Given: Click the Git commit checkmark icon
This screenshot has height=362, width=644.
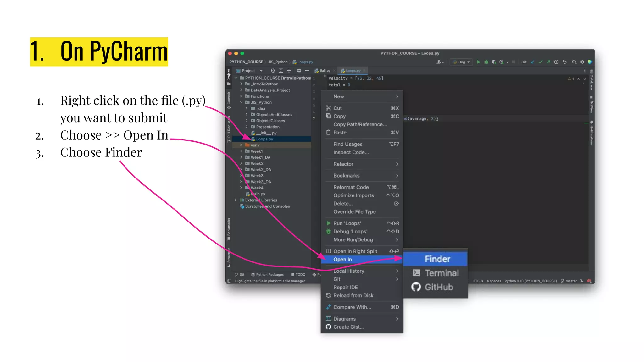Looking at the screenshot, I should point(541,62).
